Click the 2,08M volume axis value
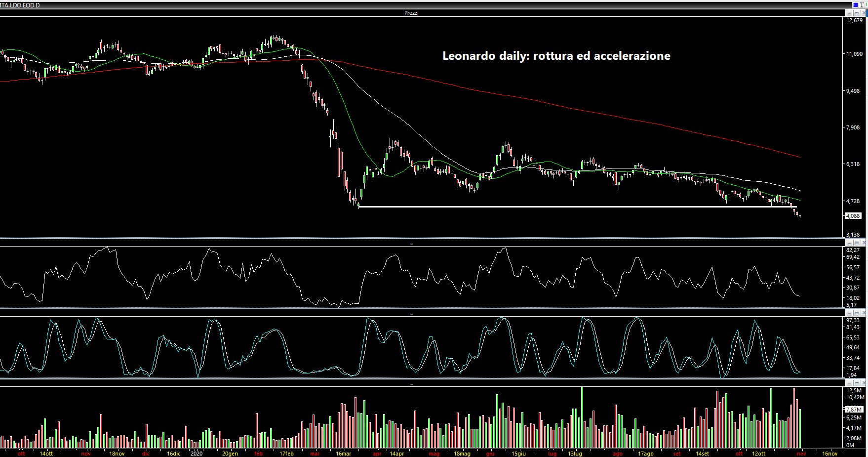Screen dimensions: 868x457 click(855, 438)
